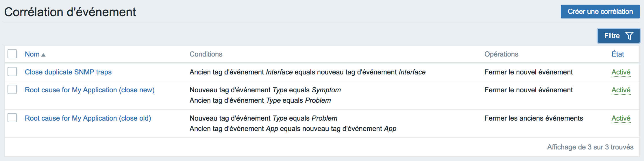Viewport: 644px width, 161px height.
Task: Click the Conditions column header
Action: point(206,54)
